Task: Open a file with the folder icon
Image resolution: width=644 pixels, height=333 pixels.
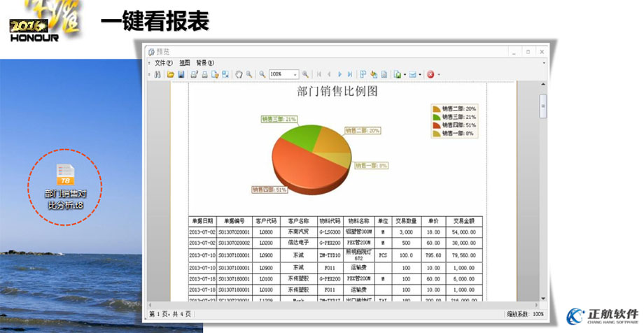Action: tap(170, 74)
